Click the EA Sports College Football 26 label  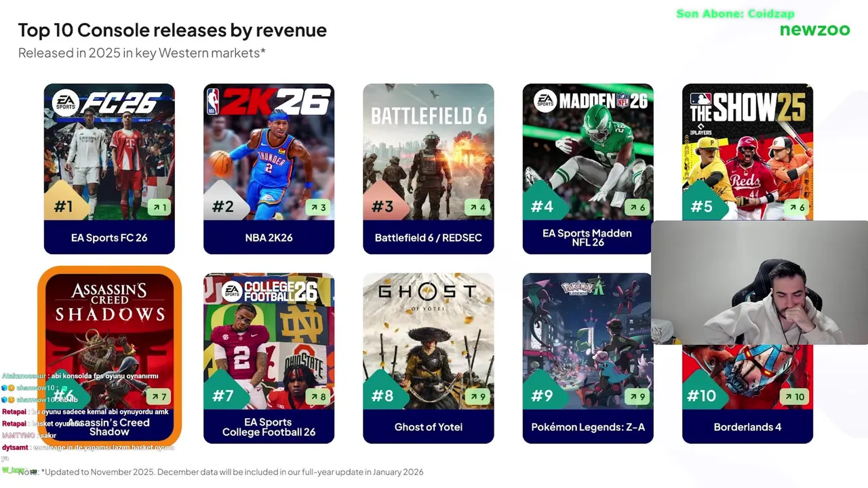(x=269, y=427)
